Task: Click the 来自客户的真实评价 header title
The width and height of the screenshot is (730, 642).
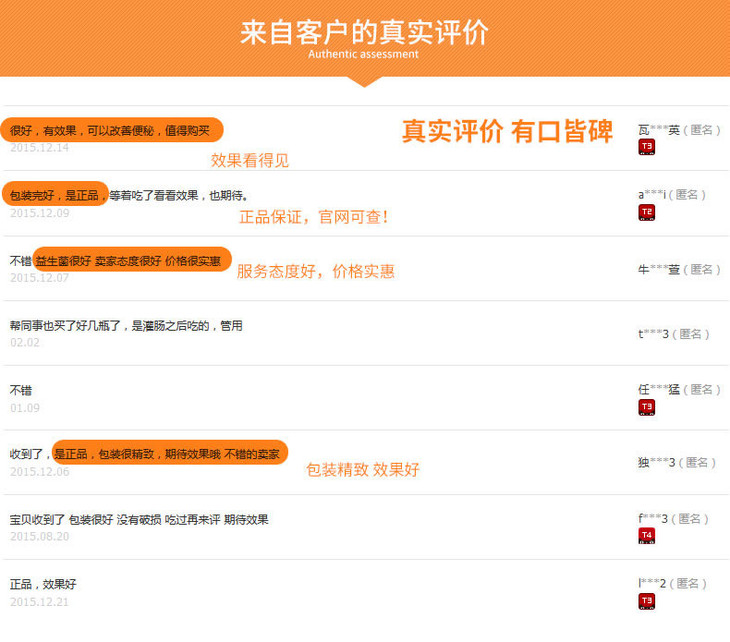Action: (x=364, y=32)
